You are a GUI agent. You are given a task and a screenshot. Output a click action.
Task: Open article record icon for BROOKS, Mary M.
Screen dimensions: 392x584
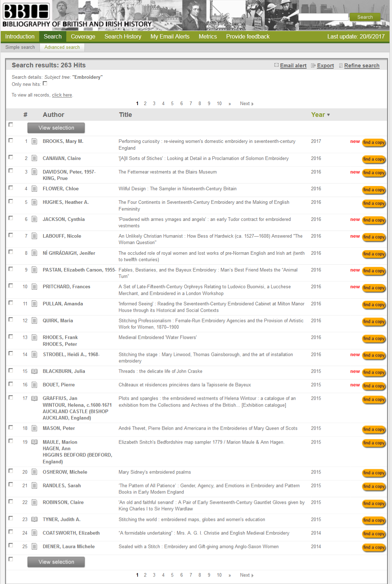click(35, 141)
